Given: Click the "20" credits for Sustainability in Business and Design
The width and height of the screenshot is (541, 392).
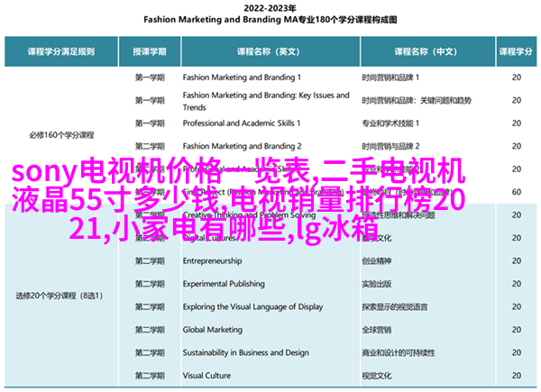Looking at the screenshot, I should [516, 352].
